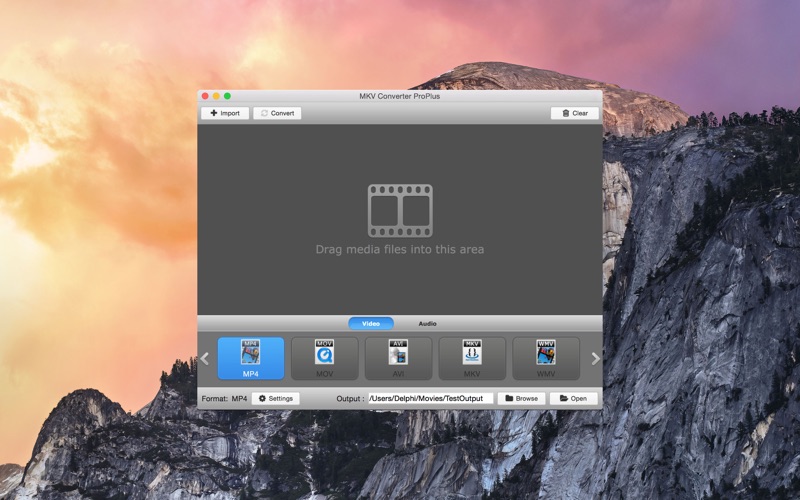Choose the AVI output format

click(x=398, y=359)
